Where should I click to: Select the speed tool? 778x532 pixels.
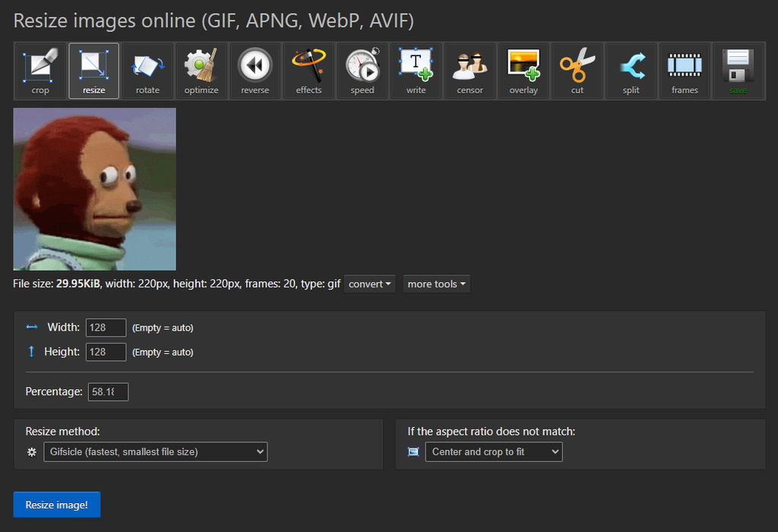[x=362, y=71]
